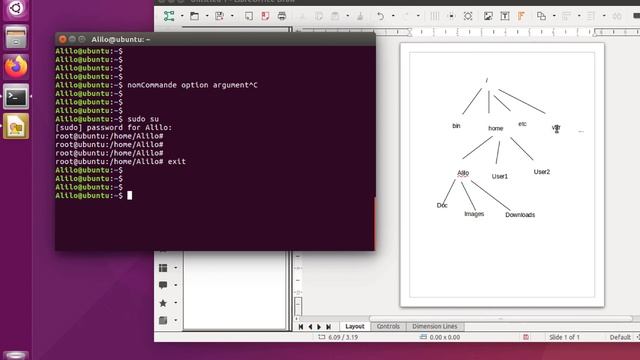Image resolution: width=640 pixels, height=360 pixels.
Task: Expand the Undo history dropdown arrow
Action: 393,16
